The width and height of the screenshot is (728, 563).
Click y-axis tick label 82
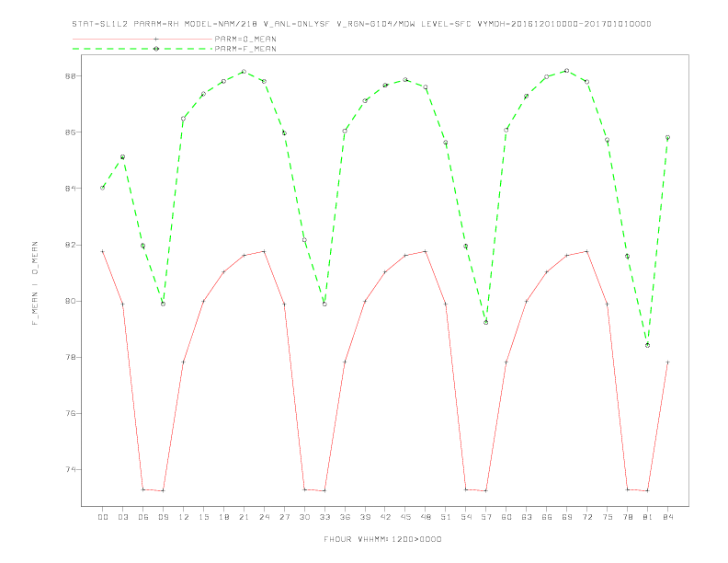coord(70,245)
